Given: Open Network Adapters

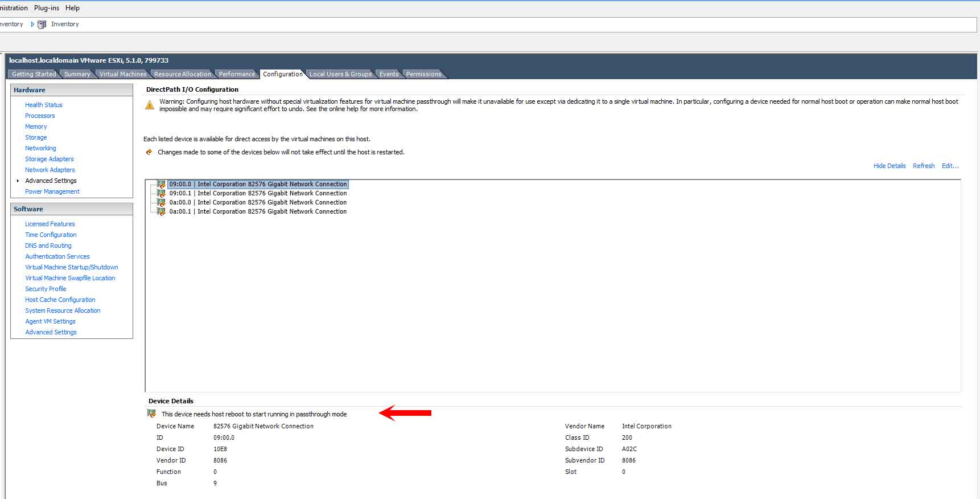Looking at the screenshot, I should click(x=50, y=170).
